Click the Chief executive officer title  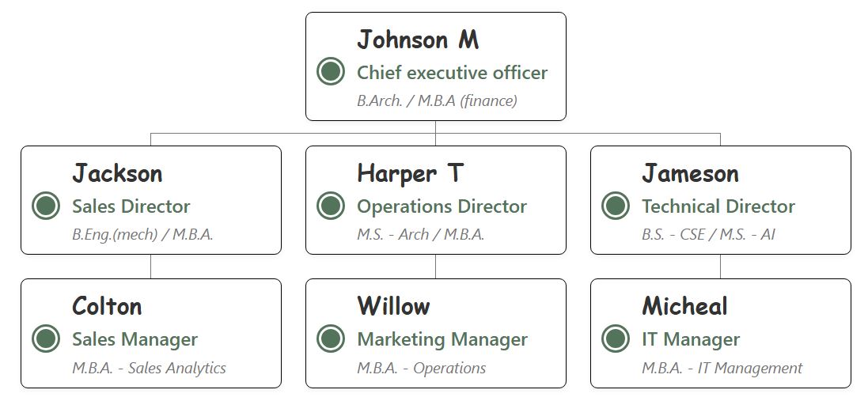[x=452, y=73]
